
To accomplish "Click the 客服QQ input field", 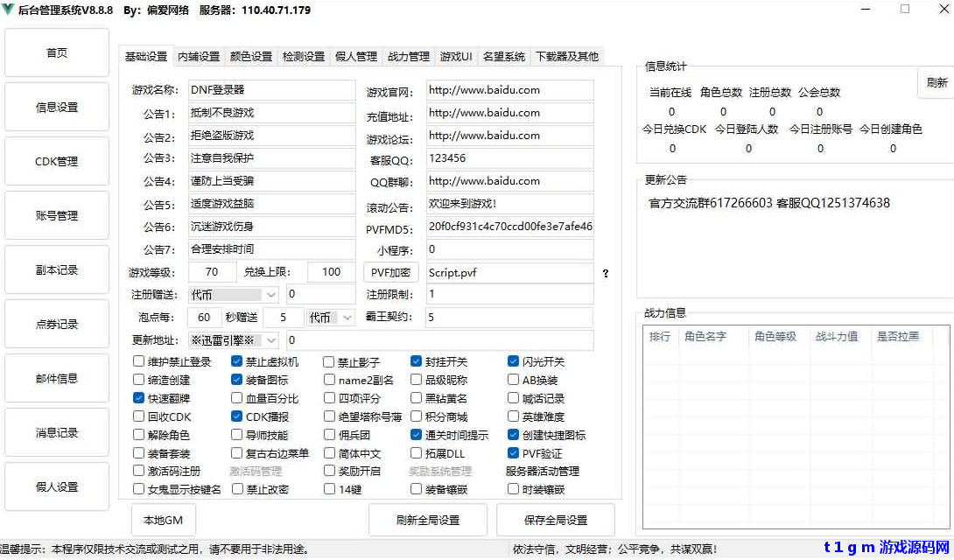I will tap(509, 158).
